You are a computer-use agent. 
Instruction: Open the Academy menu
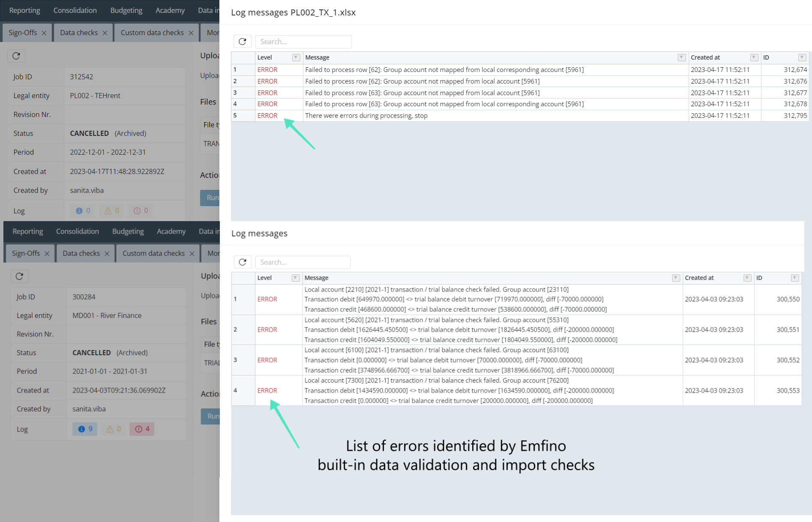click(x=170, y=10)
